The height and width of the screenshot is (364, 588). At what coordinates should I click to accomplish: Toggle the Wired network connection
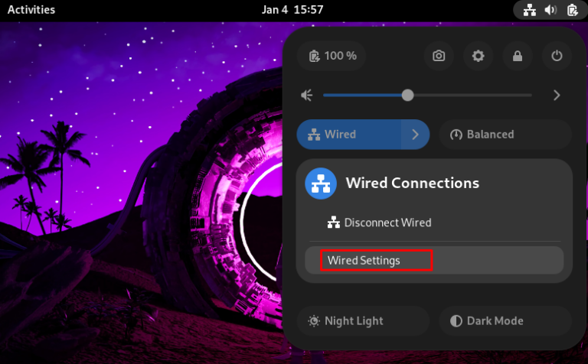coord(348,135)
